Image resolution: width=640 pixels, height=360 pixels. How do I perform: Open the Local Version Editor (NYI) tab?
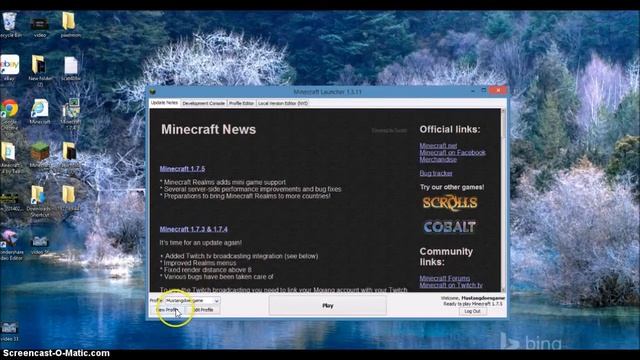pyautogui.click(x=283, y=104)
